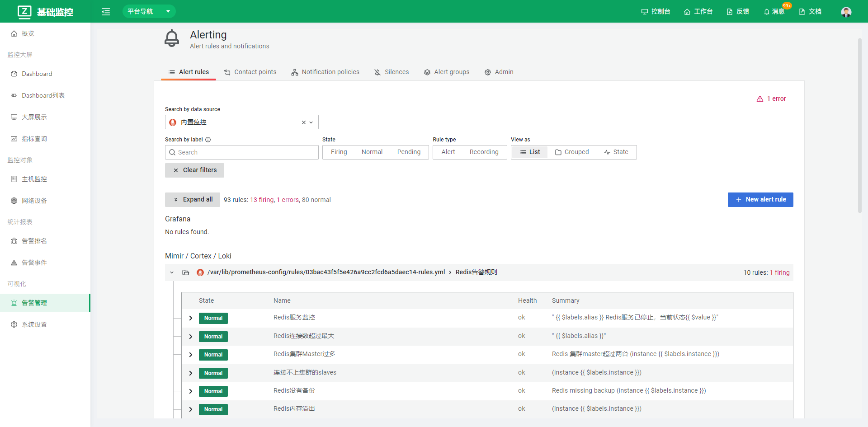868x427 pixels.
Task: Open the 平台导航 dropdown
Action: coord(149,12)
